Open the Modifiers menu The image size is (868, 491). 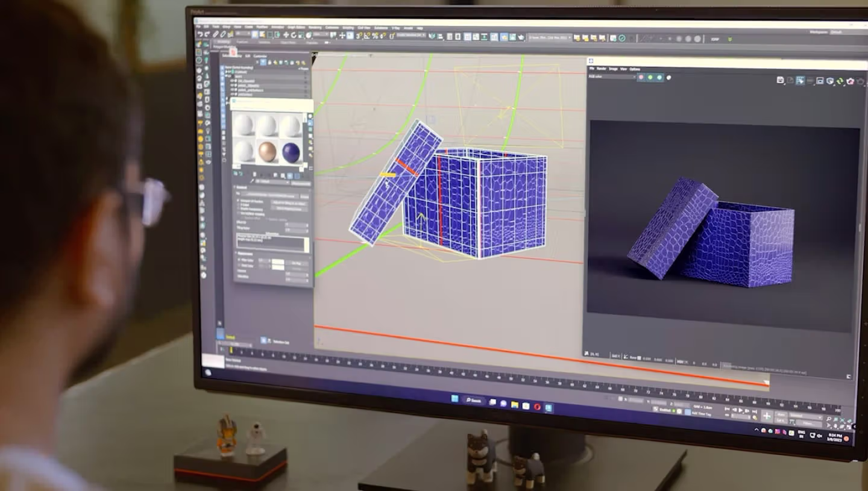point(262,27)
